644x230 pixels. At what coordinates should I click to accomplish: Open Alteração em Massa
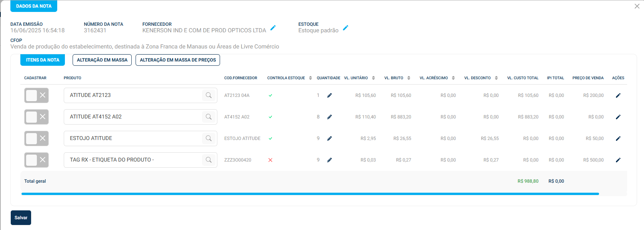point(102,60)
